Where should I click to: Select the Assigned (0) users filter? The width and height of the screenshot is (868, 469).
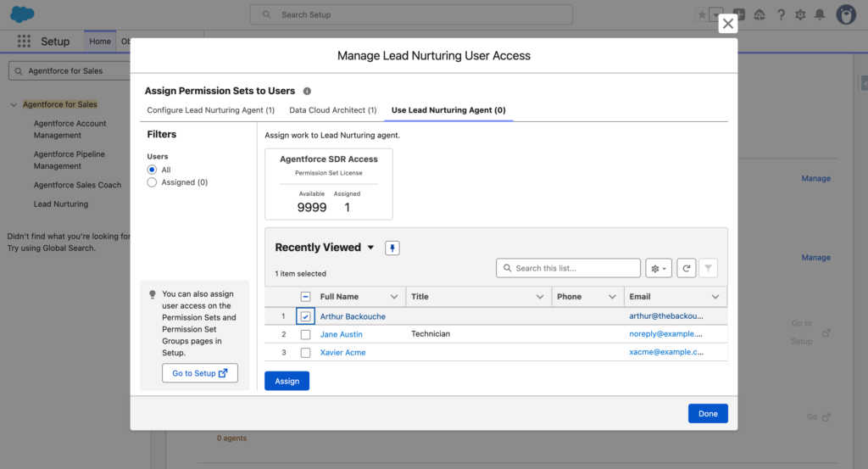(153, 182)
